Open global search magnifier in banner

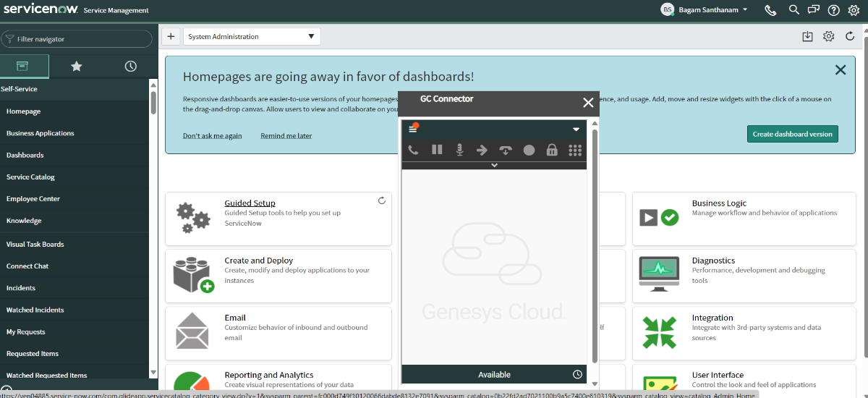794,10
